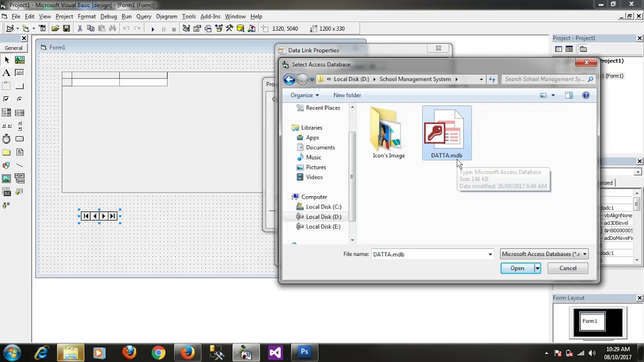Viewport: 644px width, 362px height.
Task: Go back with the dialog Back arrow
Action: pos(289,79)
